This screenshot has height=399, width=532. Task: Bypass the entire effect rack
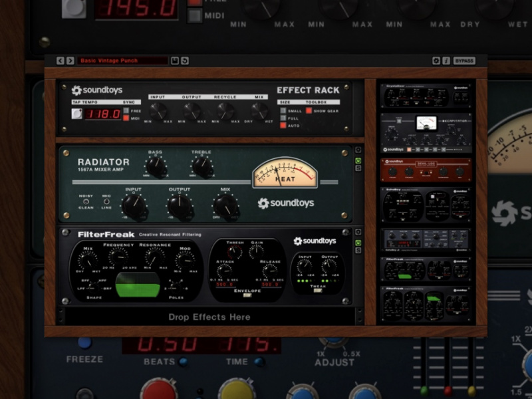tap(464, 60)
